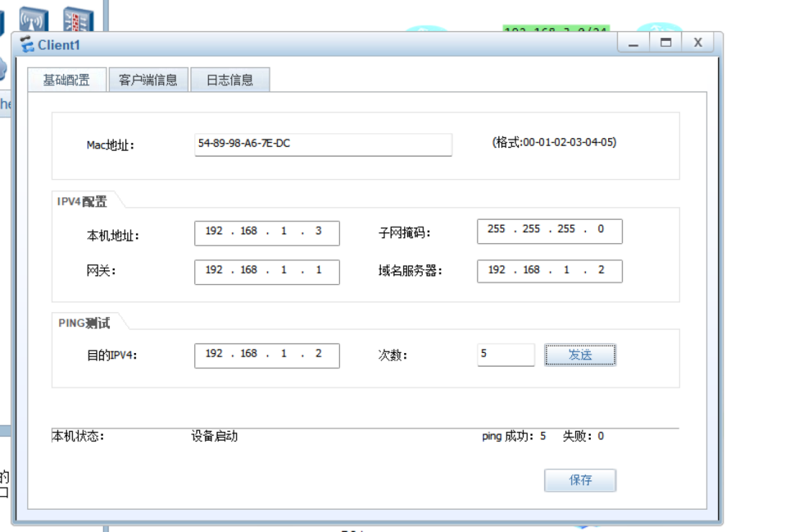
Task: Click the 子网掩码 field
Action: (549, 230)
